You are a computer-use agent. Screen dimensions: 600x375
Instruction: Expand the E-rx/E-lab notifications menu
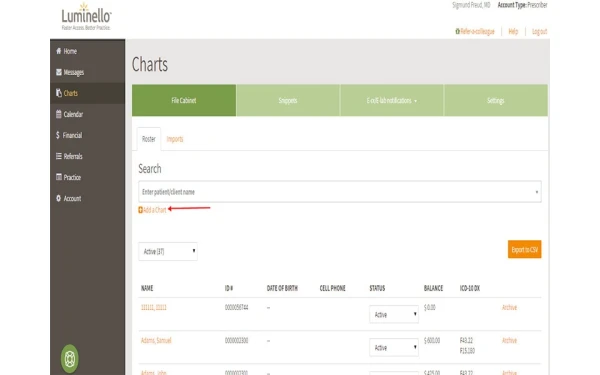click(392, 101)
